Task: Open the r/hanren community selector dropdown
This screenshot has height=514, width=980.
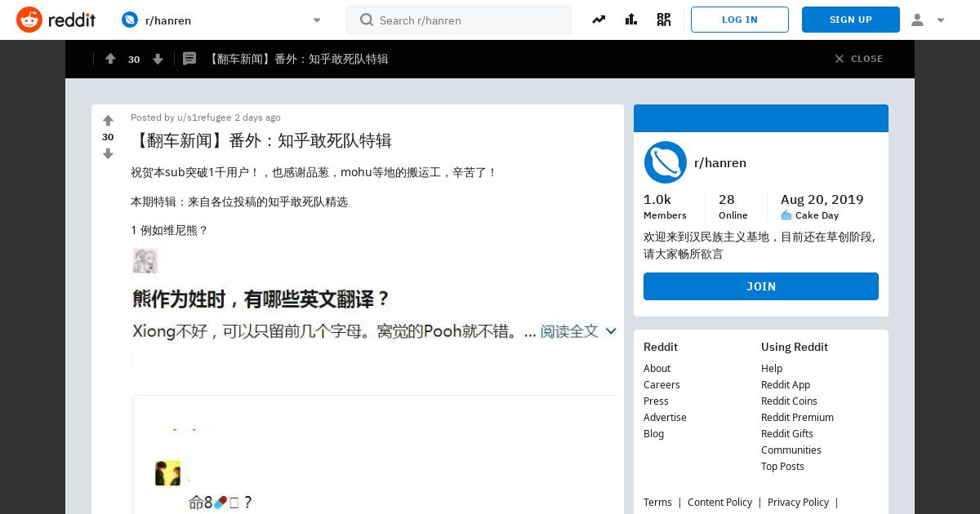Action: (x=222, y=20)
